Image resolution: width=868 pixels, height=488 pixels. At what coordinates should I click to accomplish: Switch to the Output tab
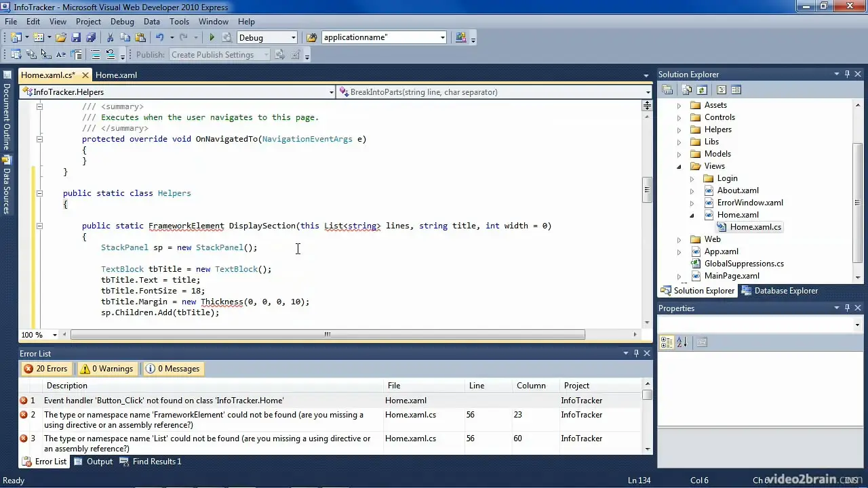click(93, 462)
